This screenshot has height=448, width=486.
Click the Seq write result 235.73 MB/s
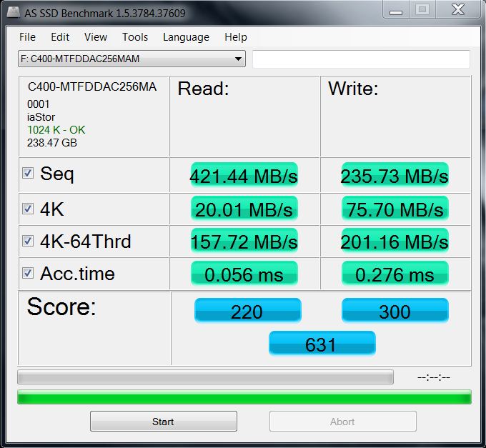coord(395,175)
